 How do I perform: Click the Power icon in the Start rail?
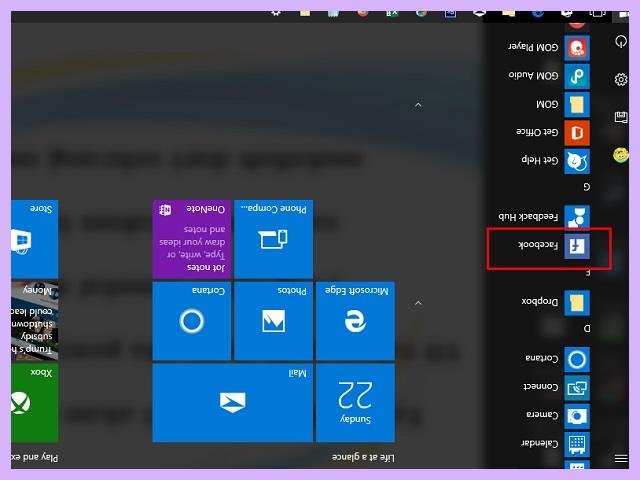[621, 41]
